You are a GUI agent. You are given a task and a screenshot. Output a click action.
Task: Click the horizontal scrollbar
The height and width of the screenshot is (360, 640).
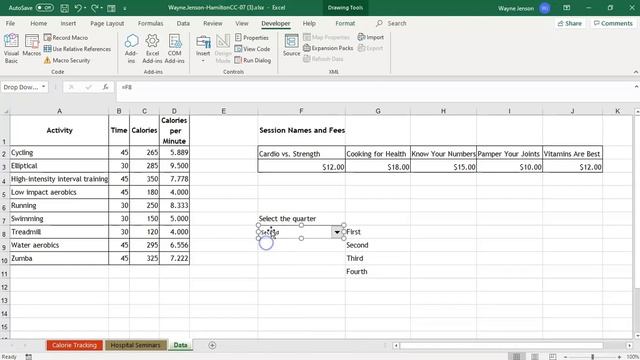tap(502, 345)
